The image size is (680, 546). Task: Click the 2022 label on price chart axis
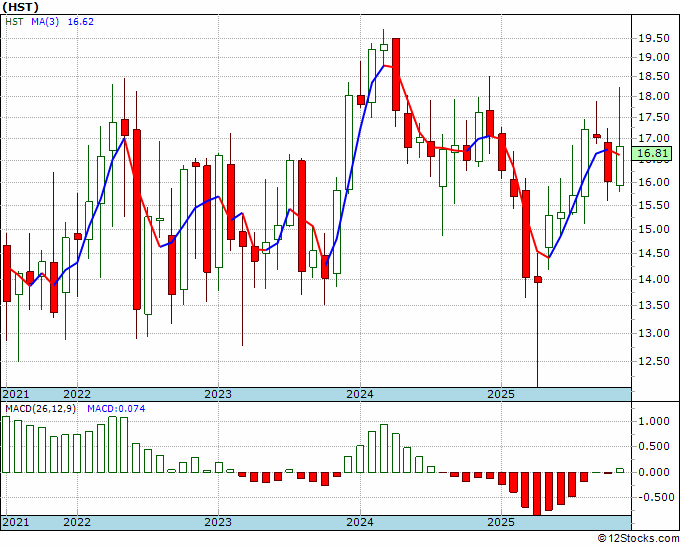[x=77, y=394]
